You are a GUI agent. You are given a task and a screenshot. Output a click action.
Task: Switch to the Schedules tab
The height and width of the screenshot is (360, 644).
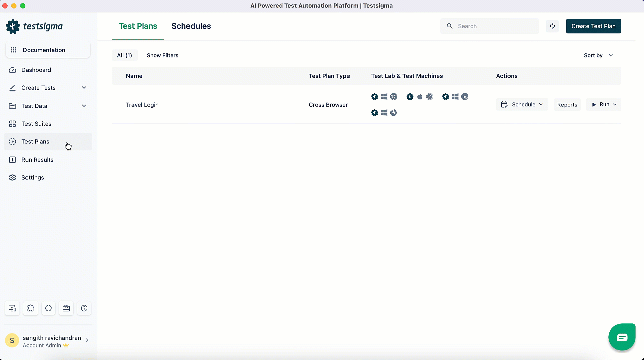click(x=191, y=26)
